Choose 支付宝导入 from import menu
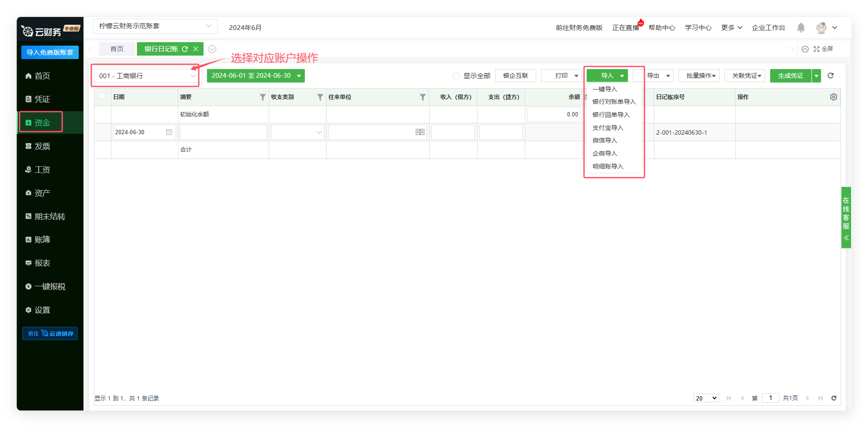Screen dimensions: 868x427 [608, 128]
